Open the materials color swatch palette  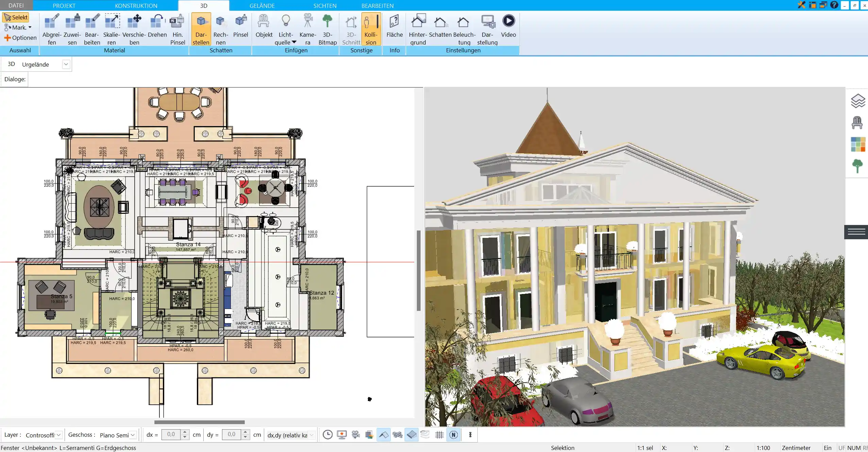(858, 144)
